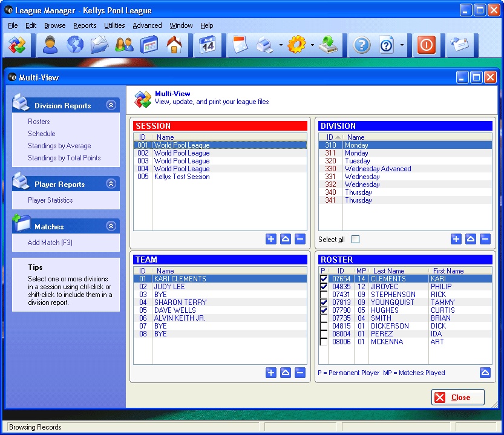This screenshot has width=504, height=435.
Task: Click the printer icon in toolbar
Action: tap(264, 45)
